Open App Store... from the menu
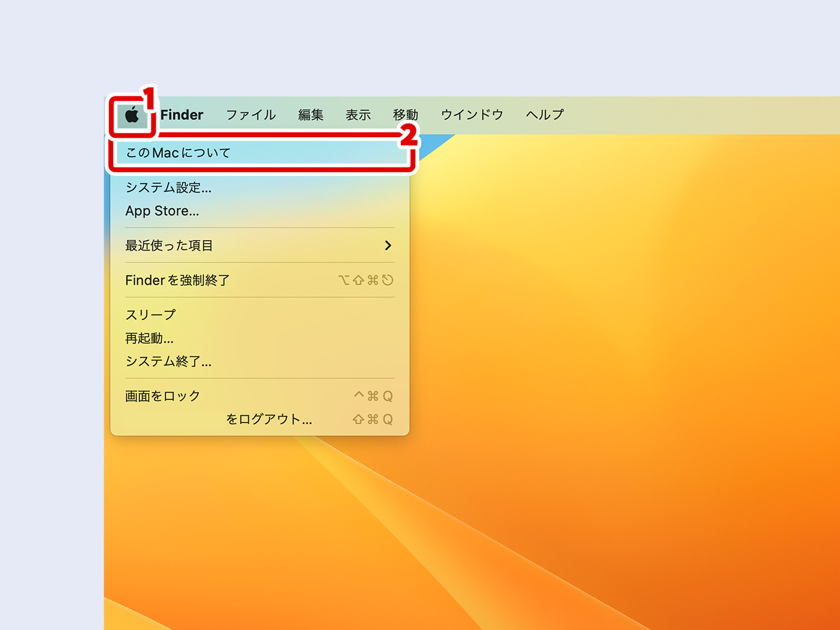 (260, 211)
